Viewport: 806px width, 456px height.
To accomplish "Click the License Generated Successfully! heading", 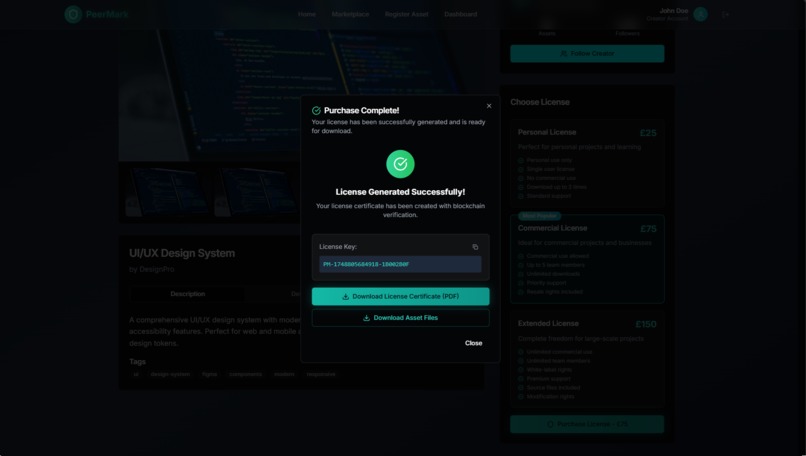I will pos(400,192).
